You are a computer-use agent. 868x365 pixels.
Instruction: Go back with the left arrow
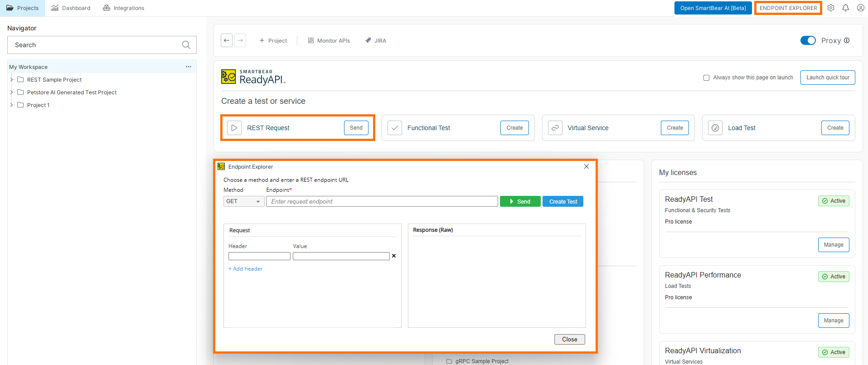227,40
